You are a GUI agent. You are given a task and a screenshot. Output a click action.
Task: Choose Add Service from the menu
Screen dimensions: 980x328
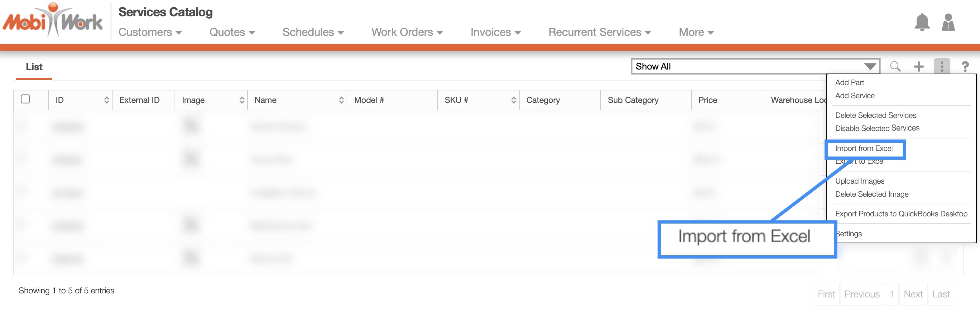click(854, 96)
